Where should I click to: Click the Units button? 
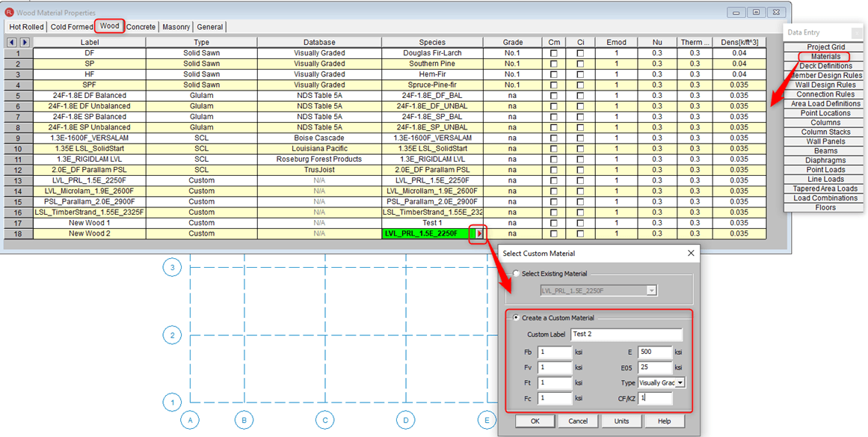coord(621,421)
